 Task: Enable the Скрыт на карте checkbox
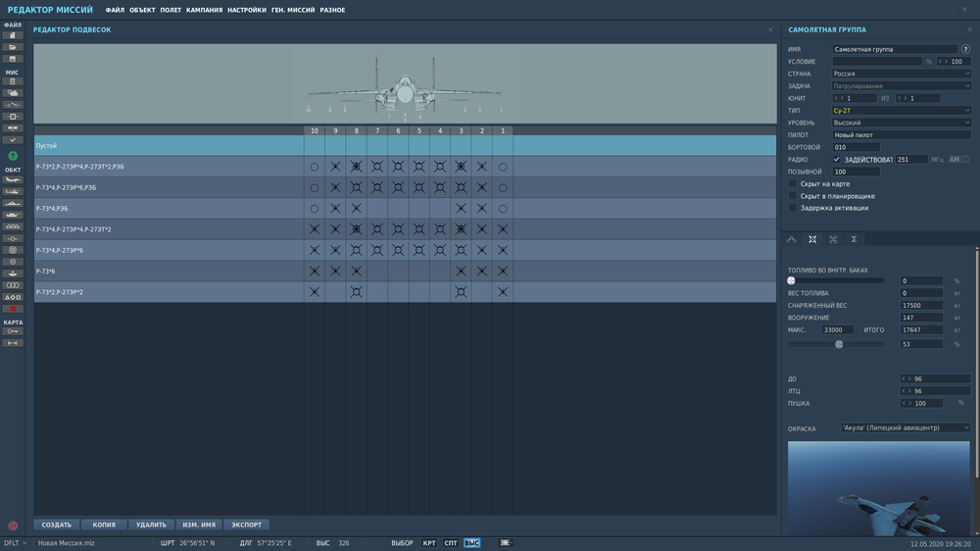[793, 184]
